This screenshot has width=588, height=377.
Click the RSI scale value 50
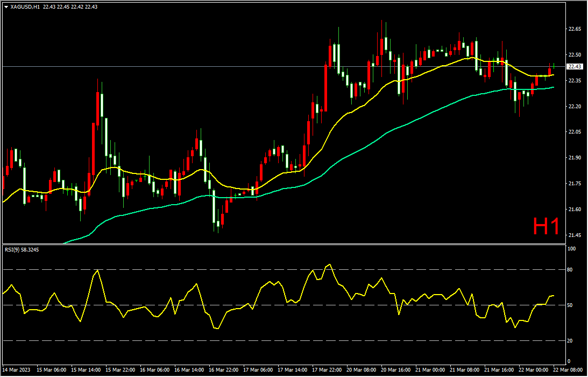coord(571,305)
